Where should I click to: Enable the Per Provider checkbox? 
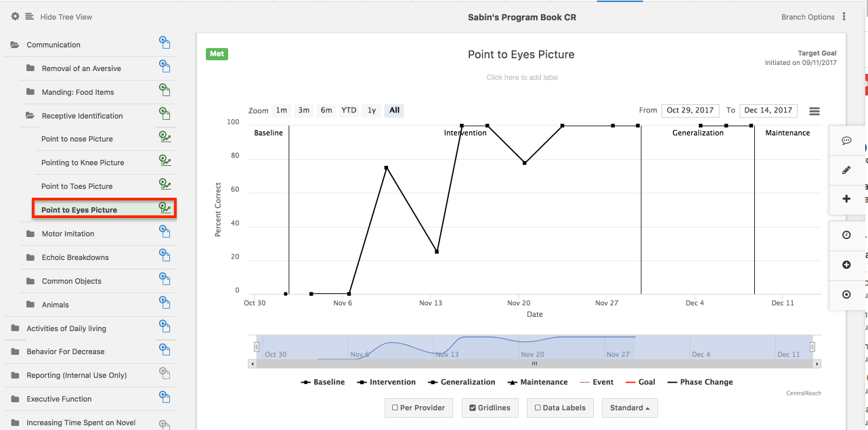[395, 408]
